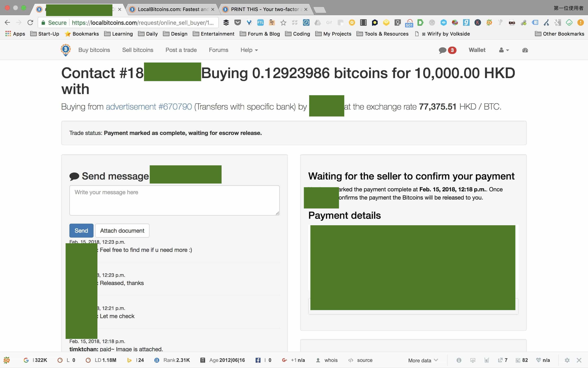This screenshot has width=588, height=368.
Task: Open the Learning bookmarks folder
Action: 119,34
